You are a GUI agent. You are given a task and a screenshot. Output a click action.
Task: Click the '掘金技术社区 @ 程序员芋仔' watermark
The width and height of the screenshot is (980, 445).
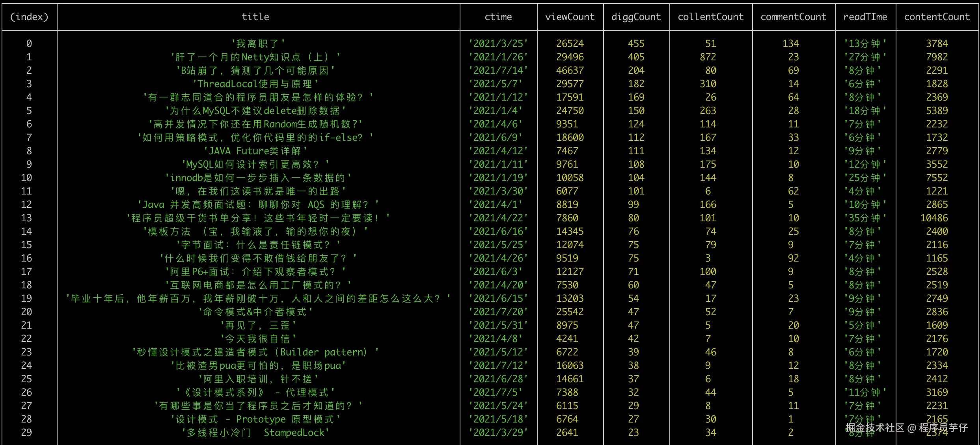coord(907,428)
